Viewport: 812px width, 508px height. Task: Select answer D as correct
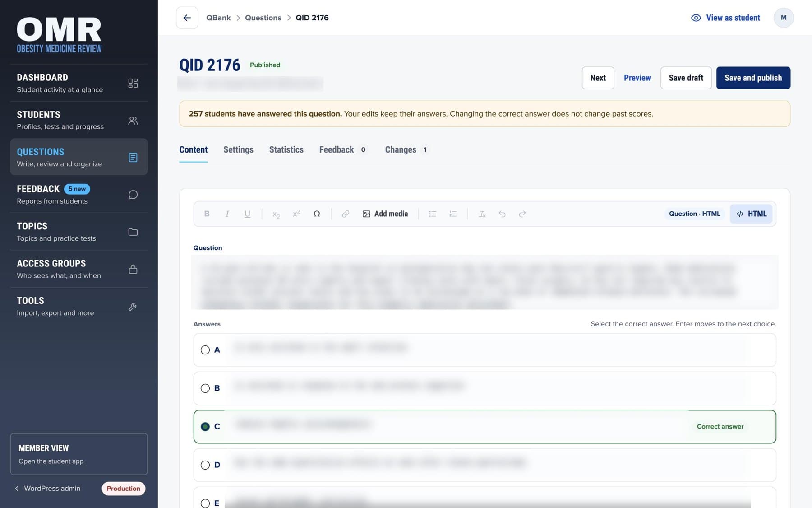tap(205, 465)
